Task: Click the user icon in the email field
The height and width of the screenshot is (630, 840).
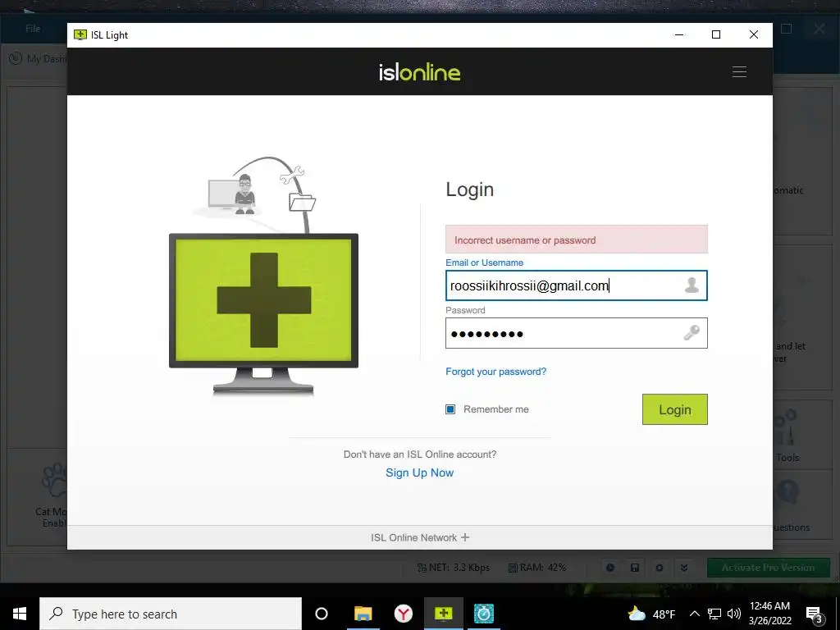Action: 692,285
